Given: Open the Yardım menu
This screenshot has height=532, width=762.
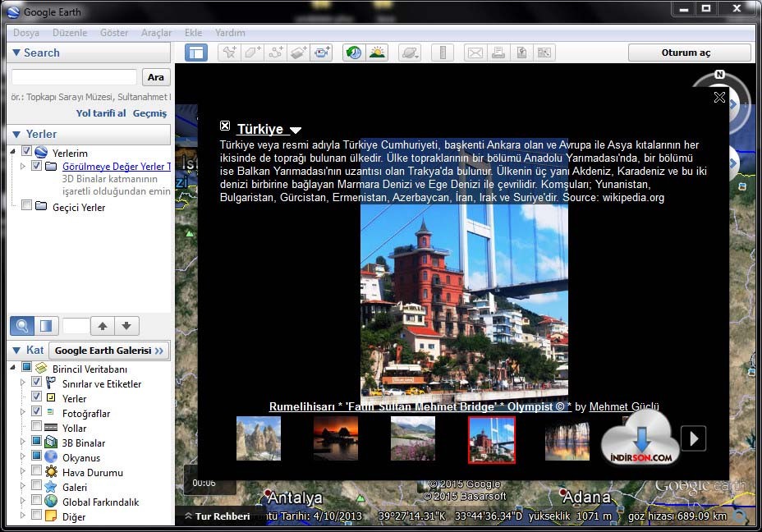Looking at the screenshot, I should (x=231, y=33).
